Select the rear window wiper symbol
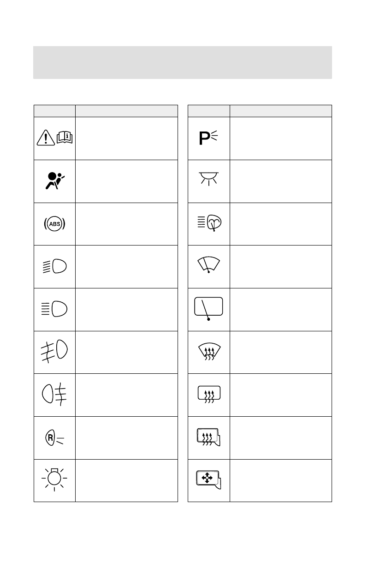Screen dimensions: 392x575 pyautogui.click(x=208, y=309)
